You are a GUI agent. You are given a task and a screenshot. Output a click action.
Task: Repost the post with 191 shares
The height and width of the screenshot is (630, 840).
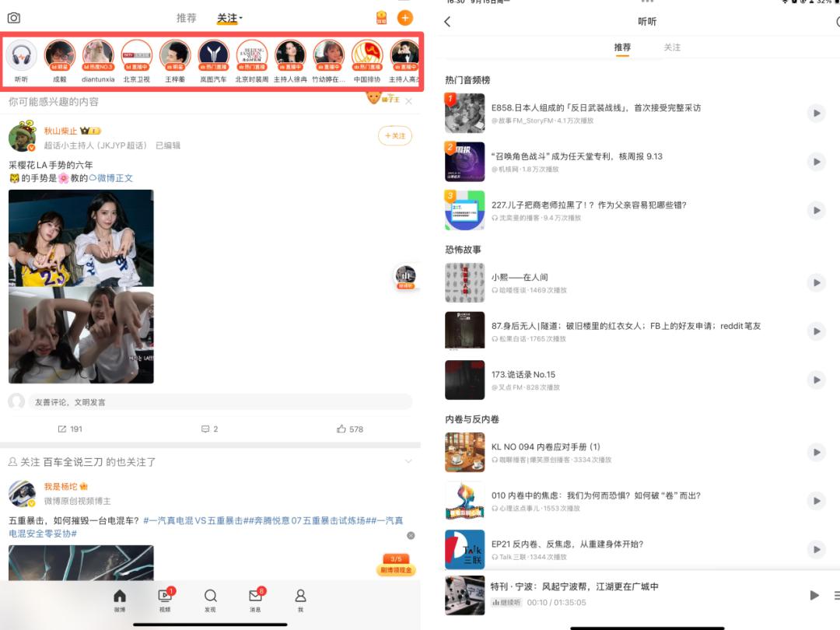point(70,429)
